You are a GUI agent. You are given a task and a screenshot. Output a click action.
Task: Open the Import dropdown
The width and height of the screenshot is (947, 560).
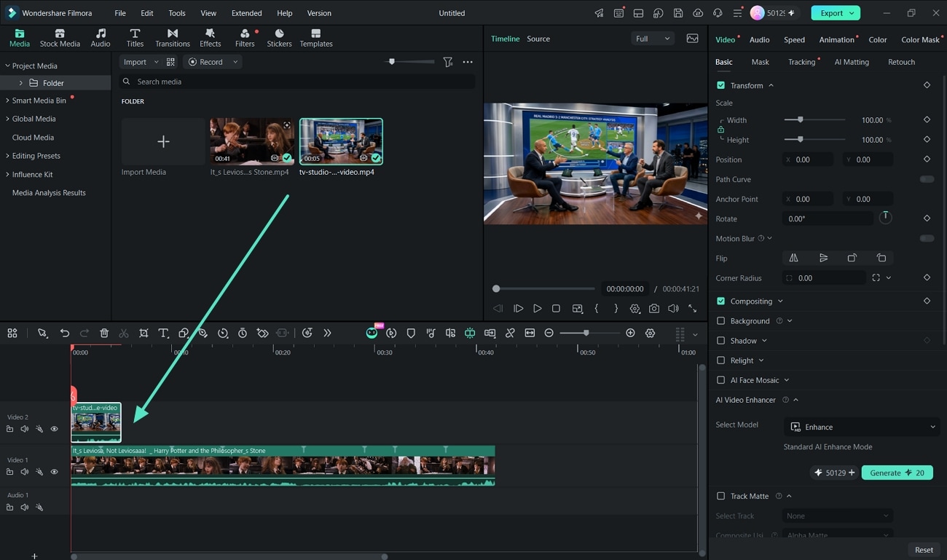(141, 62)
